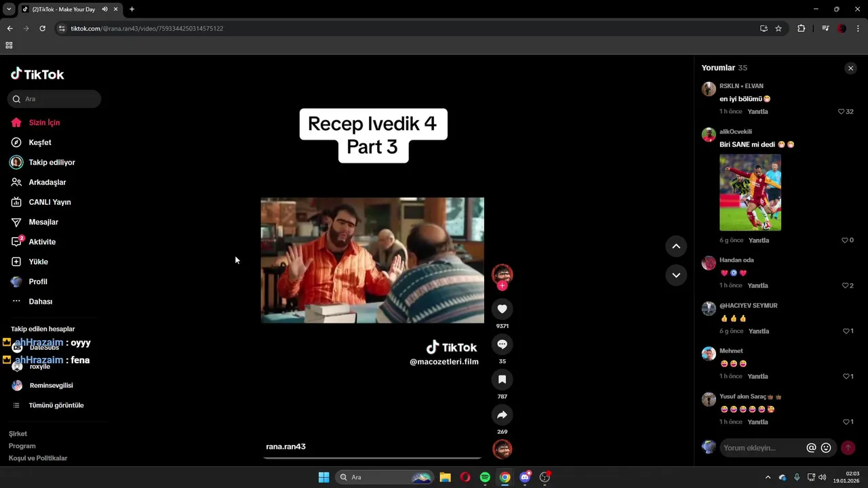Open File Explorer from taskbar
Image resolution: width=868 pixels, height=488 pixels.
click(x=445, y=477)
